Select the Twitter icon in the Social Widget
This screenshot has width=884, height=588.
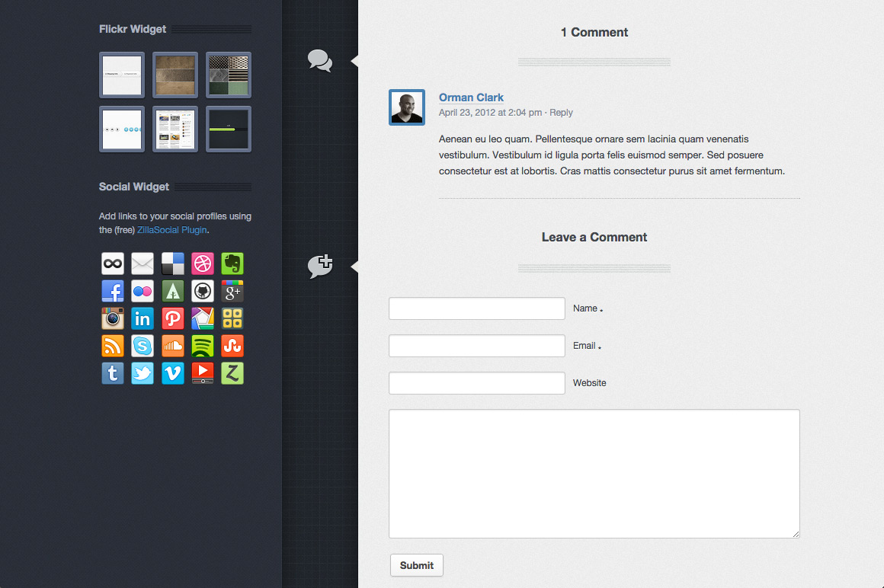point(143,373)
